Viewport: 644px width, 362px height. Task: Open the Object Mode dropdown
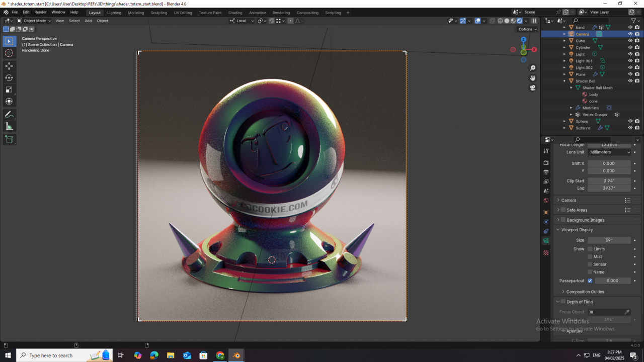coord(34,21)
